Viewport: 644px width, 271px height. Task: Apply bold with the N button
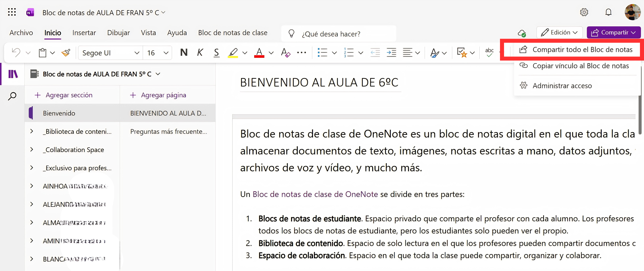(x=184, y=53)
